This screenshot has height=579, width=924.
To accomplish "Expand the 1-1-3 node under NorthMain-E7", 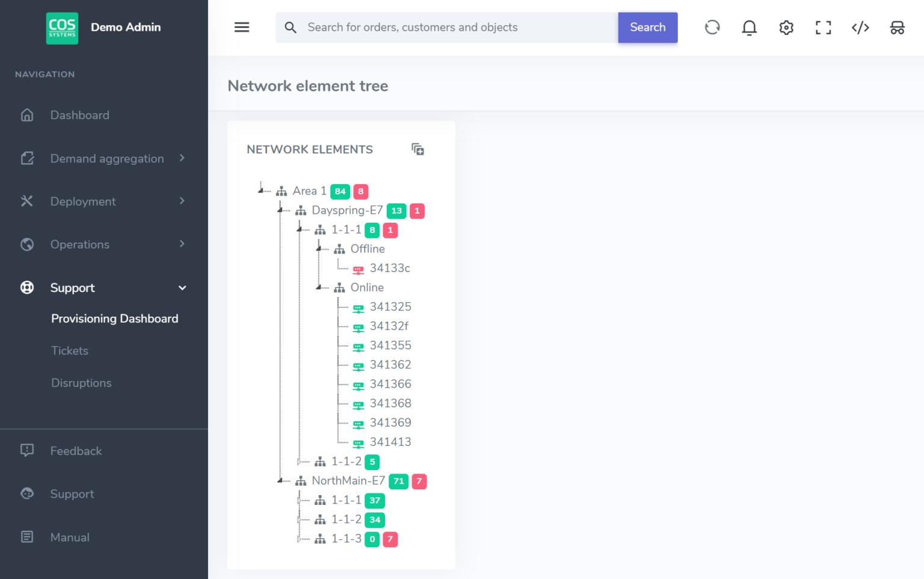I will 300,539.
